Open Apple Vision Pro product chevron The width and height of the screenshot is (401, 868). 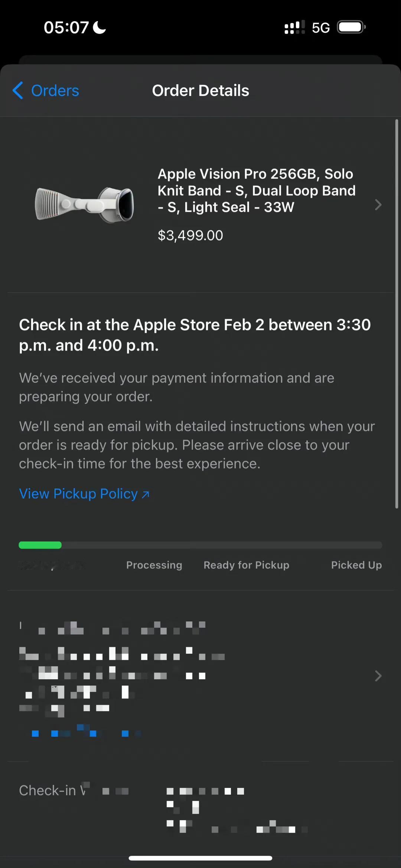click(x=378, y=205)
